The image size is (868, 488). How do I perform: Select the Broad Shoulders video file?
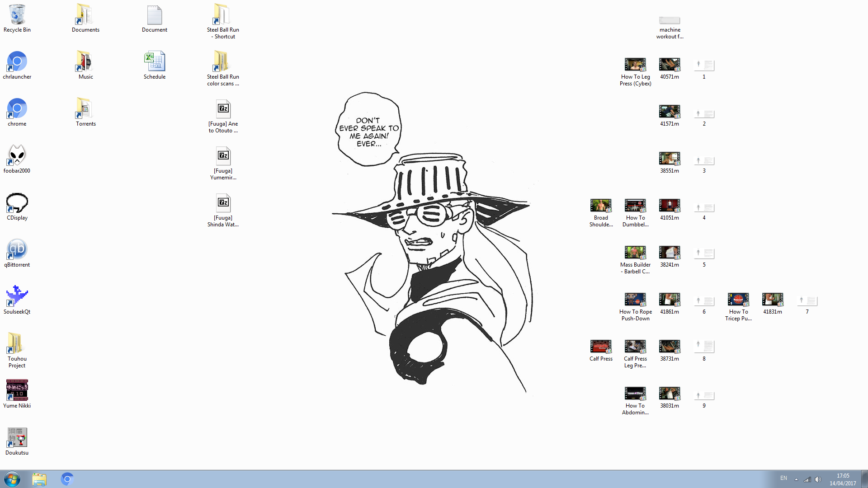tap(601, 206)
